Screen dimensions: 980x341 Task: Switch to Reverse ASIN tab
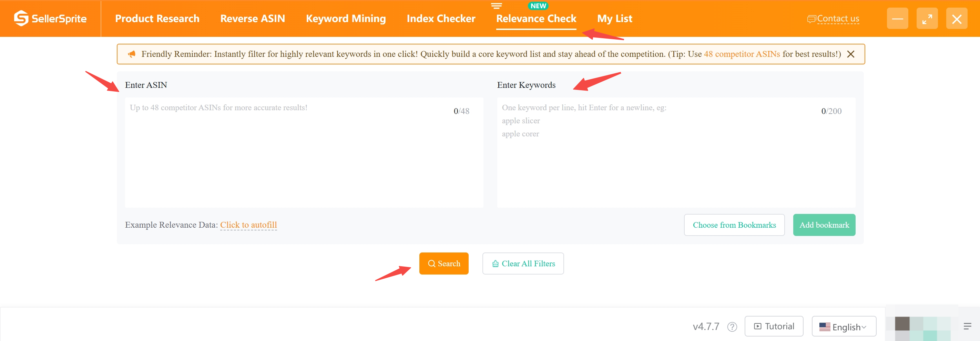coord(252,19)
